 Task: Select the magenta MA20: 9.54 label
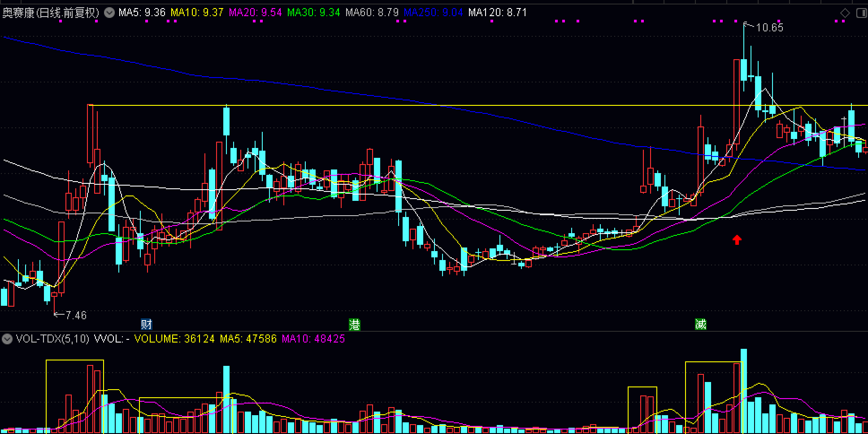point(255,13)
